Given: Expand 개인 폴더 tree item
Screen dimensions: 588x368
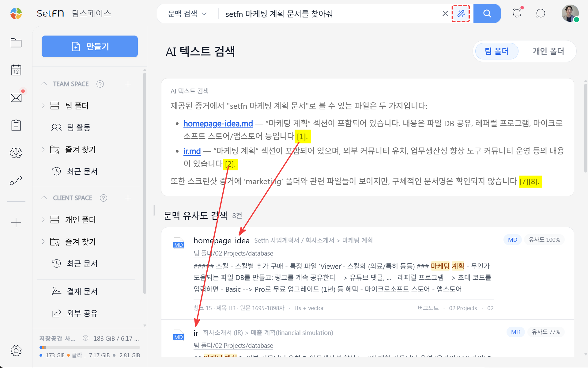Looking at the screenshot, I should click(43, 220).
